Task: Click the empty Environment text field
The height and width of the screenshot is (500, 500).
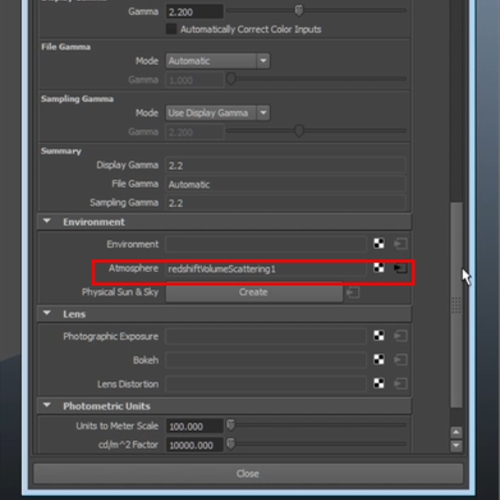Action: pyautogui.click(x=266, y=244)
